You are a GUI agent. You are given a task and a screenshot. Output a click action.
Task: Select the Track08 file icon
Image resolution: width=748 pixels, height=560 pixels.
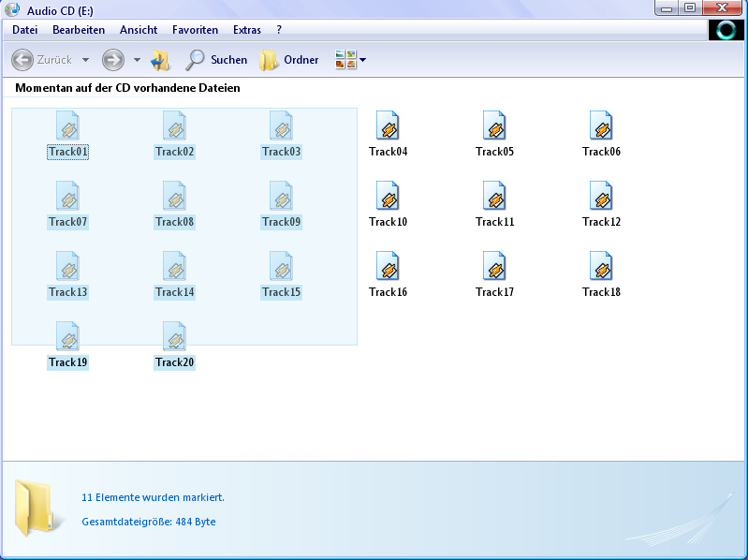click(x=175, y=195)
